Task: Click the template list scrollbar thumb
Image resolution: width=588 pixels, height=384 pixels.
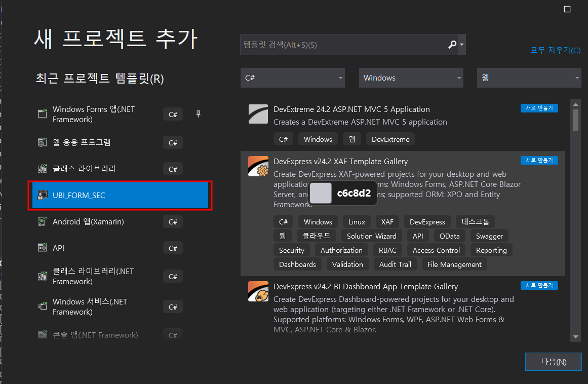Action: point(576,120)
